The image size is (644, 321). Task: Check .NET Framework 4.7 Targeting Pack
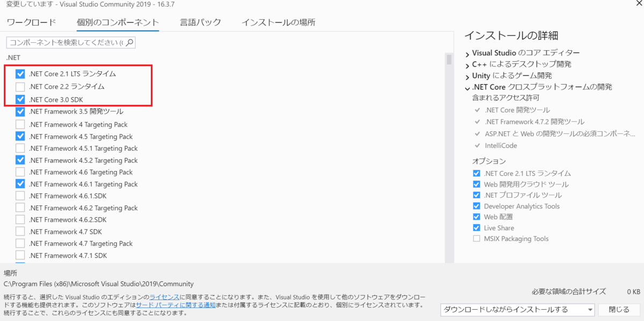[20, 243]
